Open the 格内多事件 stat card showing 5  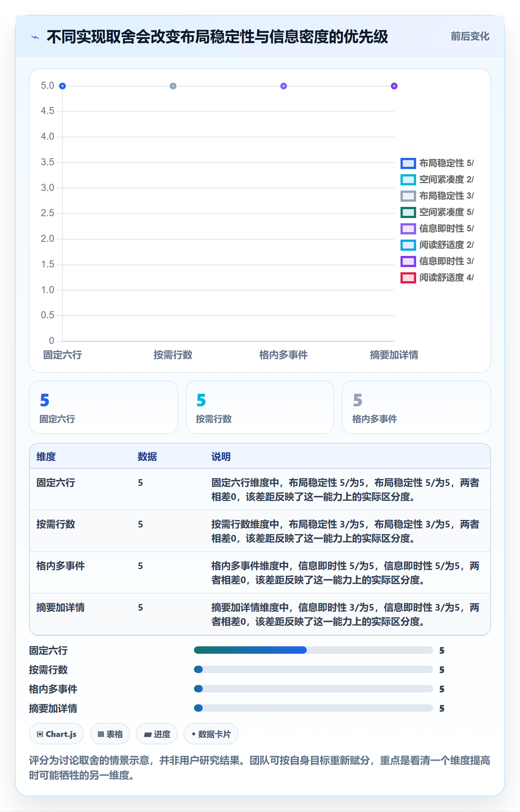416,407
